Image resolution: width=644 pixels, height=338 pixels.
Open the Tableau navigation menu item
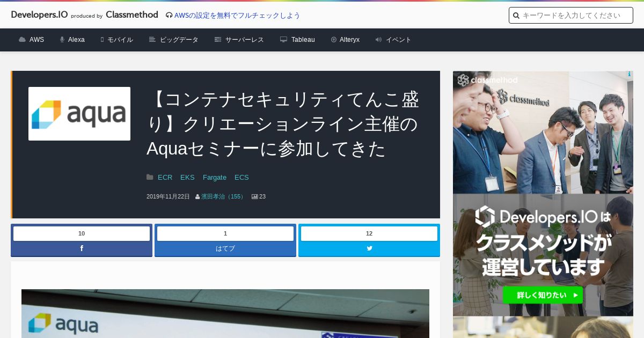coord(303,40)
